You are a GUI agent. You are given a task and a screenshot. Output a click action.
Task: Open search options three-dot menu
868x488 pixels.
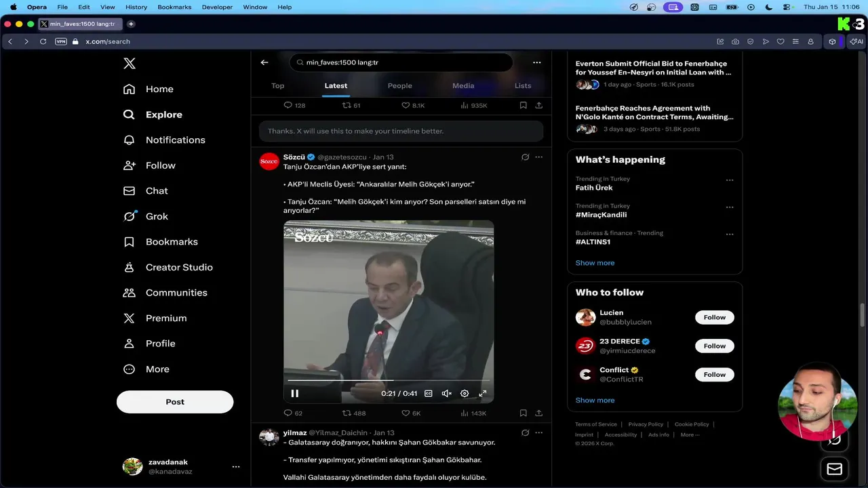537,62
